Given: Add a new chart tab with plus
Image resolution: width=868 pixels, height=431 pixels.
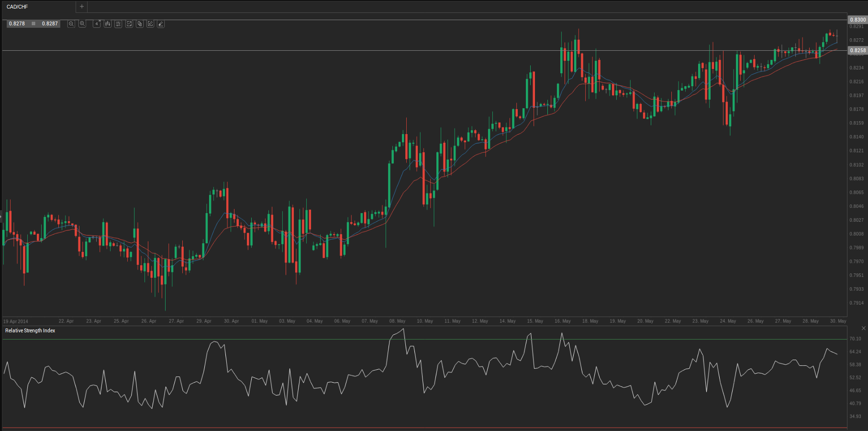Looking at the screenshot, I should click(82, 7).
